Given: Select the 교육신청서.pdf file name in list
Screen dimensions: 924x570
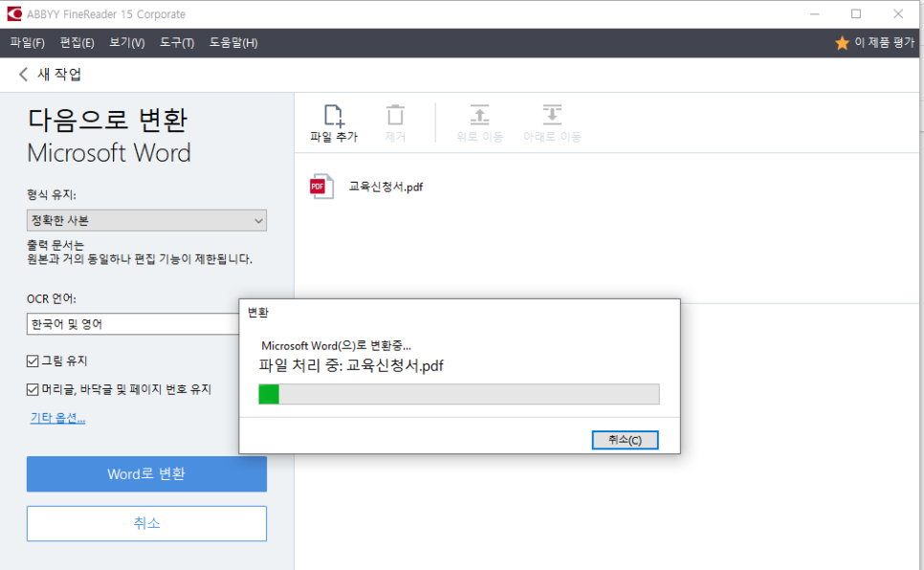Looking at the screenshot, I should click(386, 186).
